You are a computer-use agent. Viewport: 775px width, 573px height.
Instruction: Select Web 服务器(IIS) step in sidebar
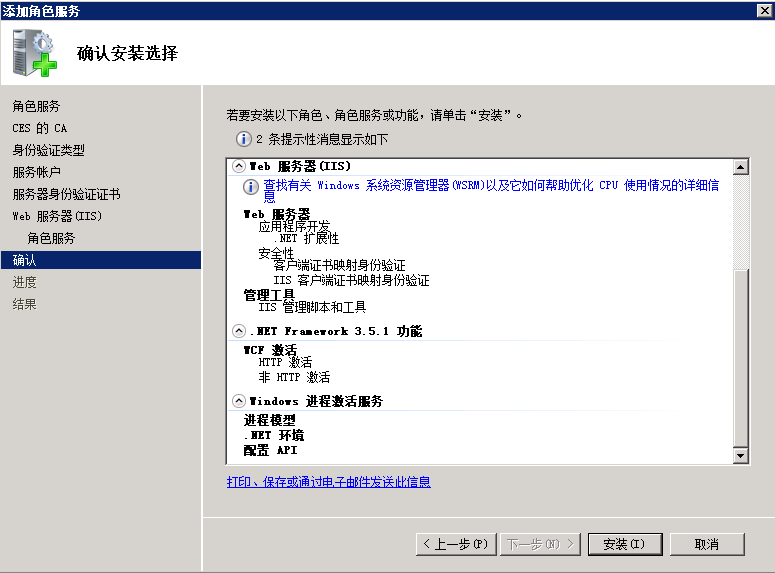[57, 217]
